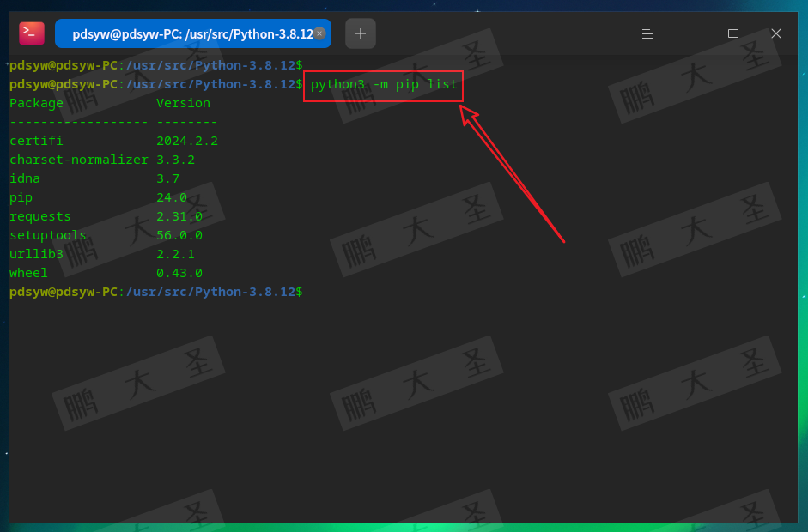Open the terminal hamburger menu
This screenshot has width=808, height=532.
click(x=647, y=33)
